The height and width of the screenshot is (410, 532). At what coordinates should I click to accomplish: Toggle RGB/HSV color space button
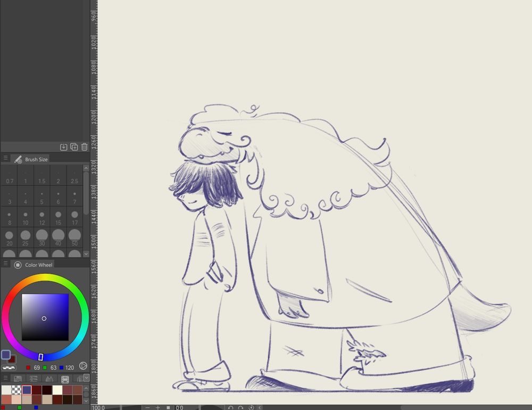[83, 366]
